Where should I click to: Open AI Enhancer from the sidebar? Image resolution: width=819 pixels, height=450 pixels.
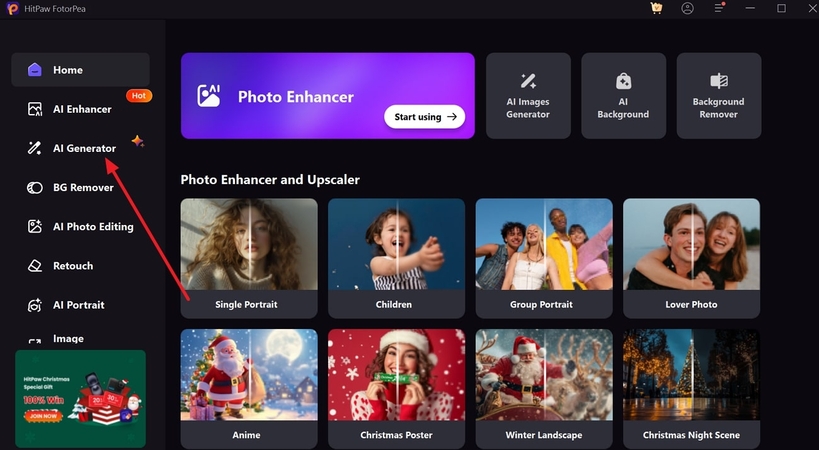pyautogui.click(x=80, y=109)
